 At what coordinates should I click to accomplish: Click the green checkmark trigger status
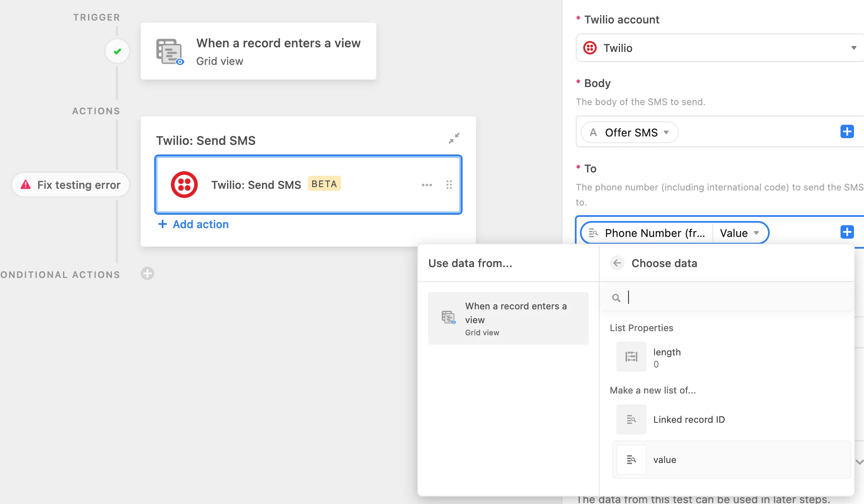(117, 51)
